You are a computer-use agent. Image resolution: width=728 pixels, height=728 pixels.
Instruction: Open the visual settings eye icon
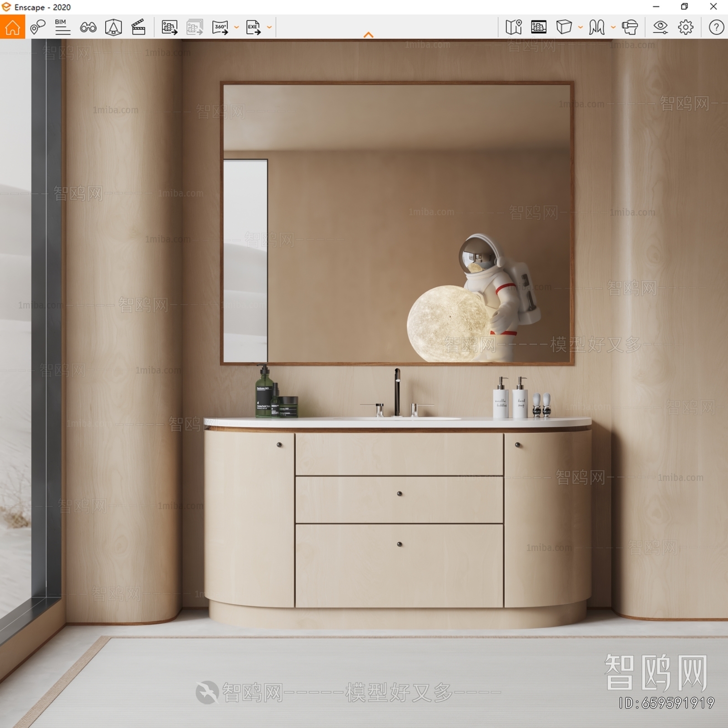[x=660, y=27]
